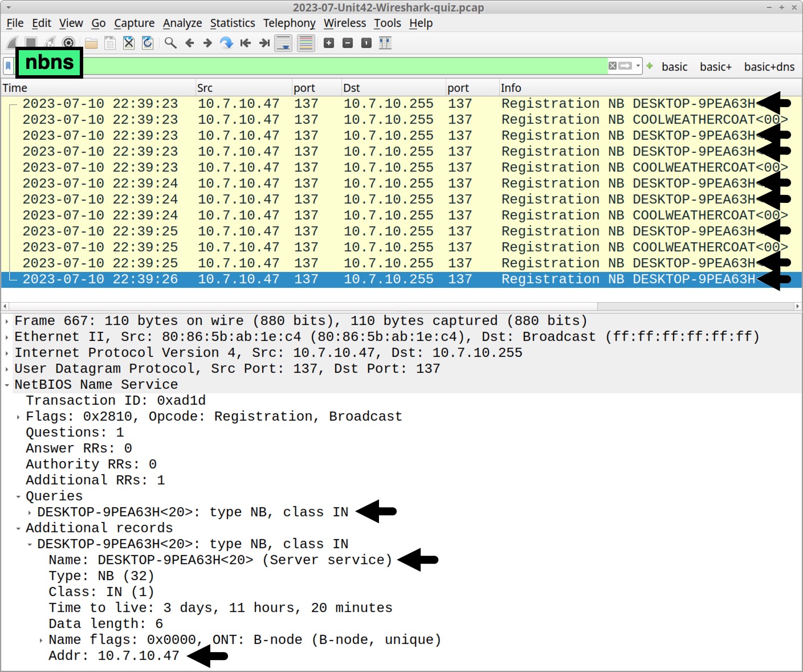This screenshot has height=672, width=803.
Task: Apply the basic+dns filter button
Action: click(x=769, y=66)
